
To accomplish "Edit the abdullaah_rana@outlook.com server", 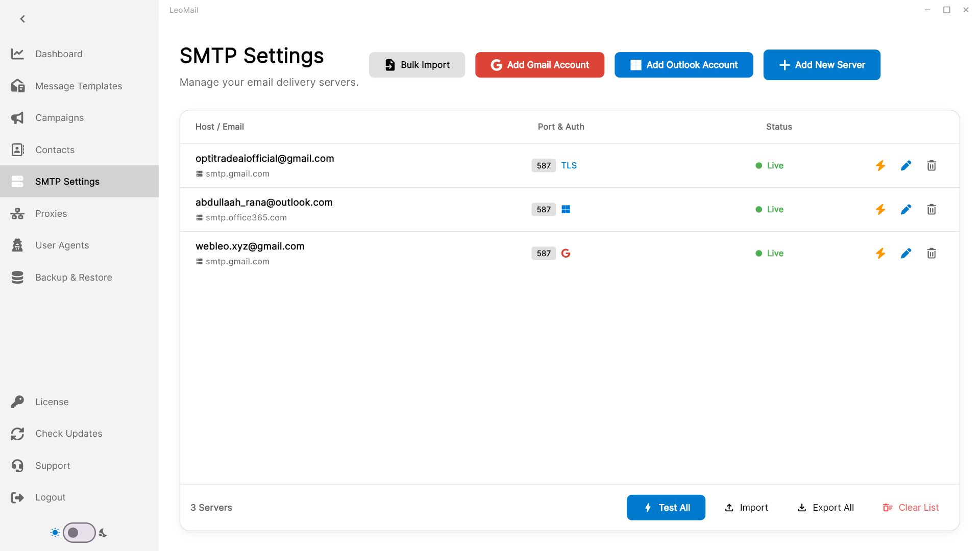I will click(x=906, y=209).
